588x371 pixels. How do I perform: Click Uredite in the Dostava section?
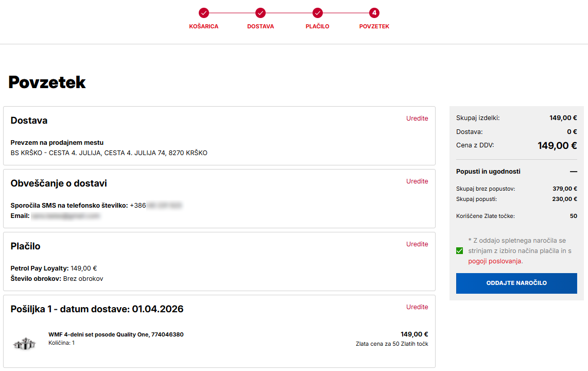point(417,119)
